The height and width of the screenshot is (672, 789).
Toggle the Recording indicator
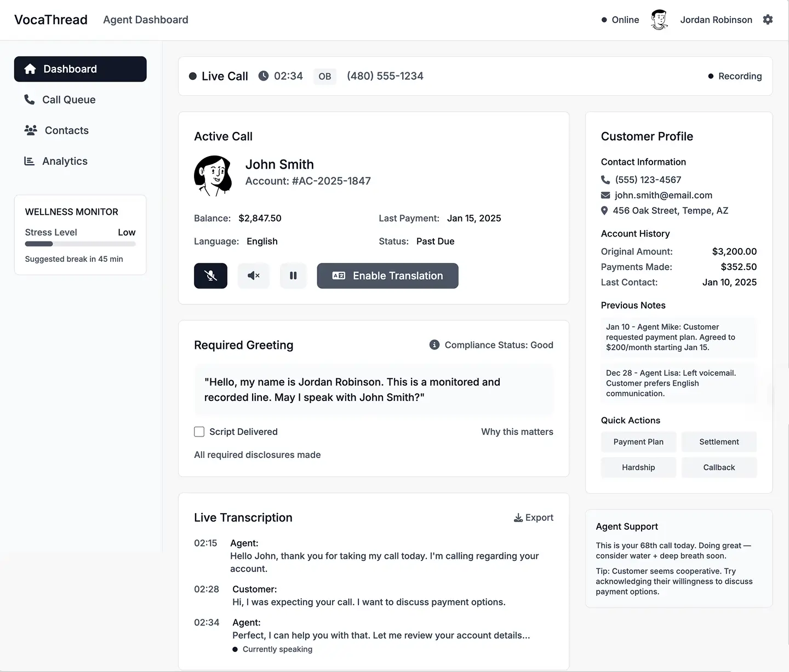(x=735, y=76)
